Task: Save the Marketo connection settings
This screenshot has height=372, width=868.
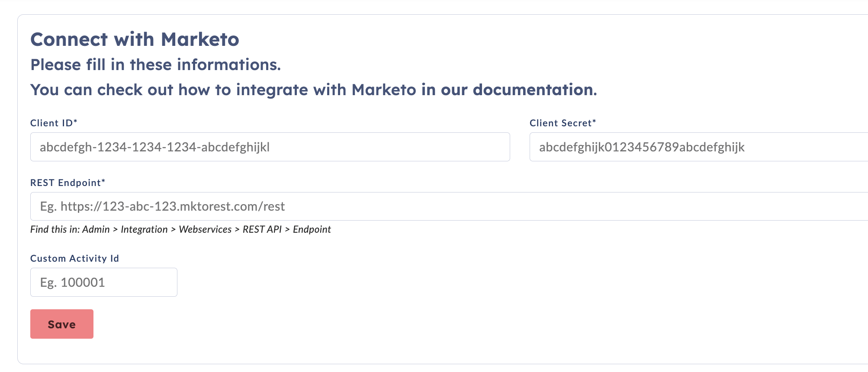Action: pyautogui.click(x=62, y=324)
